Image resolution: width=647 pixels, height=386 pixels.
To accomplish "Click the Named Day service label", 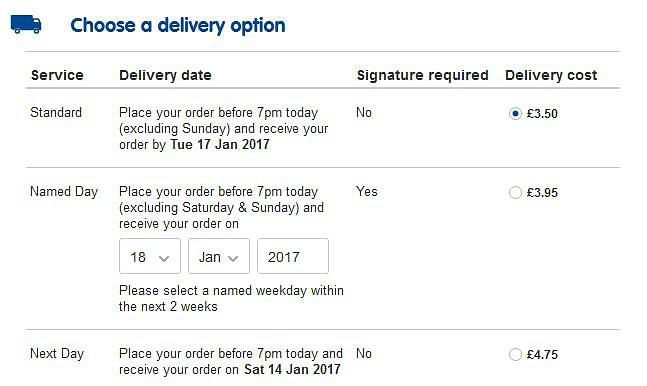I will click(64, 192).
